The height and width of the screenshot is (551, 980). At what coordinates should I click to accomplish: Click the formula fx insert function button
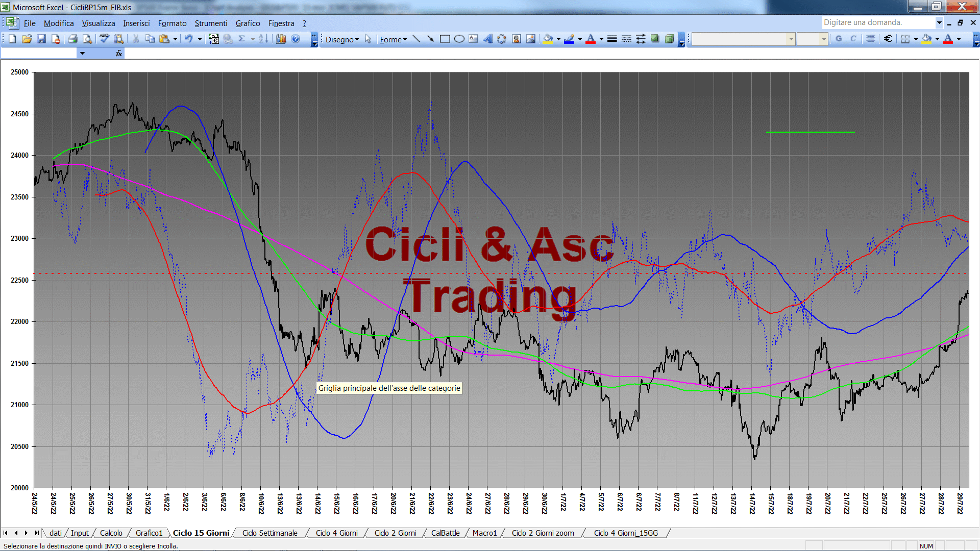pos(118,53)
